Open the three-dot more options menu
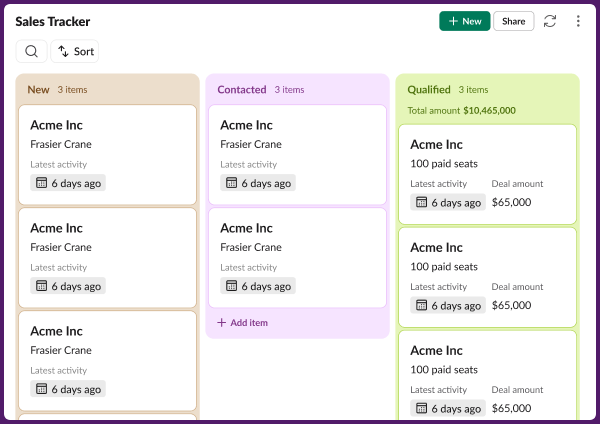This screenshot has height=424, width=600. pyautogui.click(x=578, y=21)
